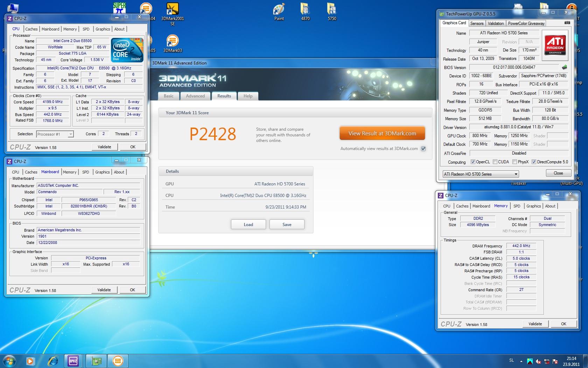Screen dimensions: 588x368
Task: Click the ATI Radeon logo in GPU-Z
Action: pos(555,45)
